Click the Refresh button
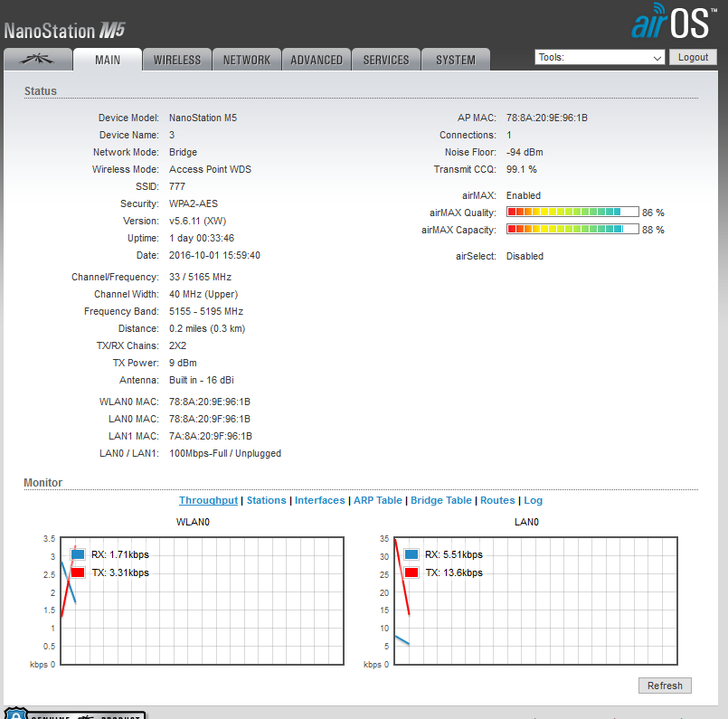Screen dimensions: 728x719 (x=665, y=686)
